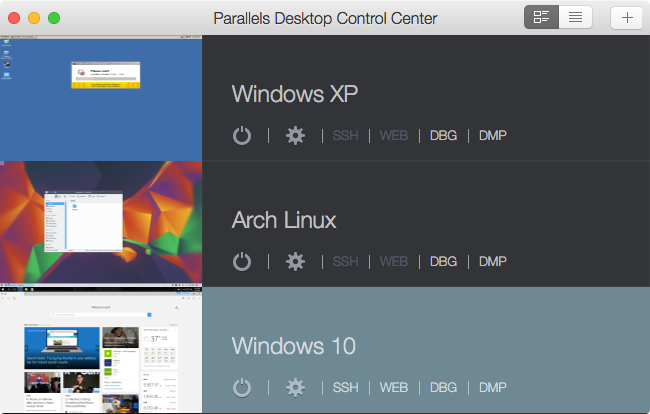
Task: Click the power icon for Windows XP
Action: click(x=241, y=135)
